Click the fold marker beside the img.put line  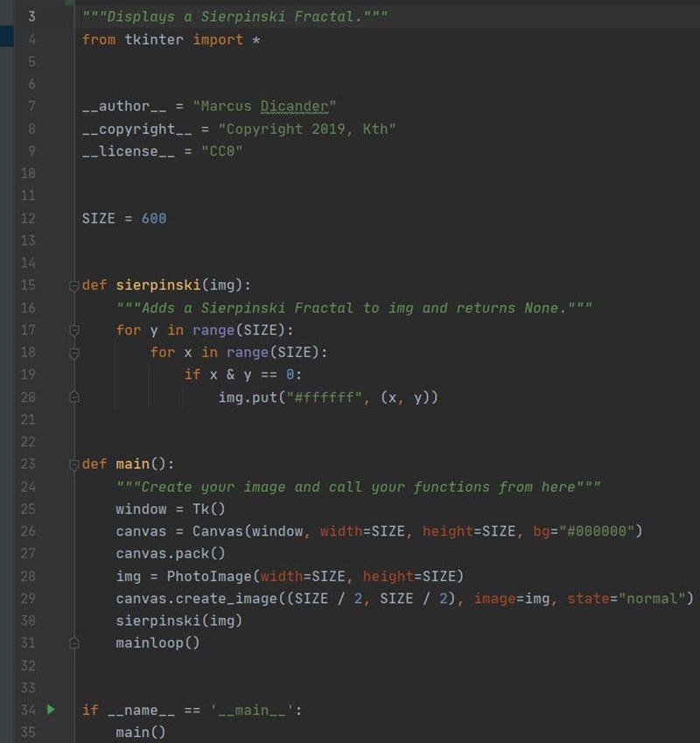(73, 396)
